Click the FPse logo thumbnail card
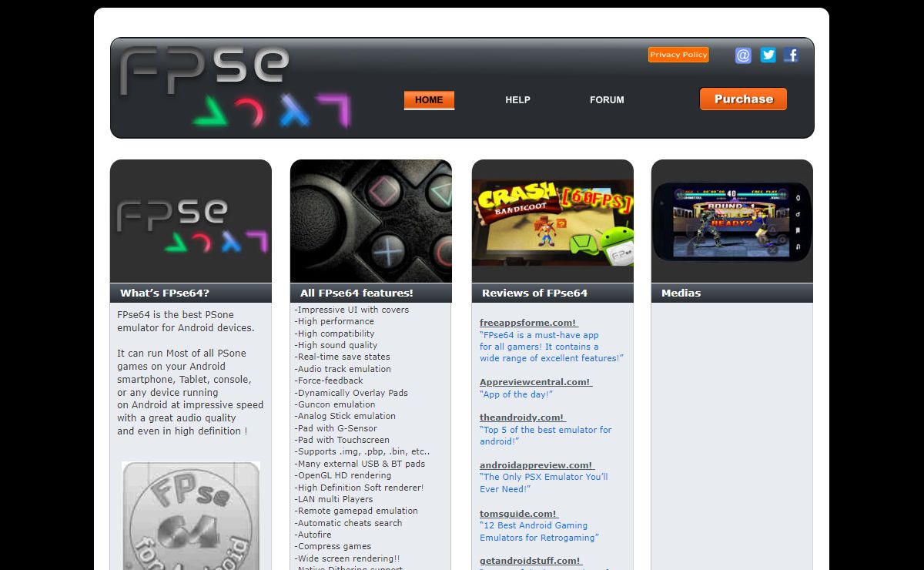The height and width of the screenshot is (570, 924). coord(191,221)
